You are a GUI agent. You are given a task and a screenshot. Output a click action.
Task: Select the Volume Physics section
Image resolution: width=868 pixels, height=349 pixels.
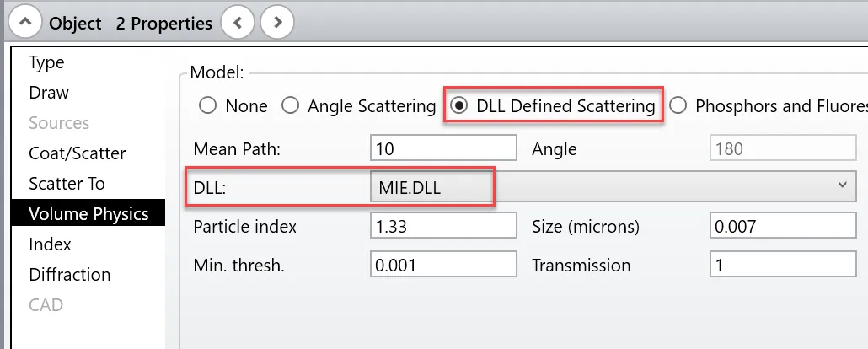click(x=88, y=214)
